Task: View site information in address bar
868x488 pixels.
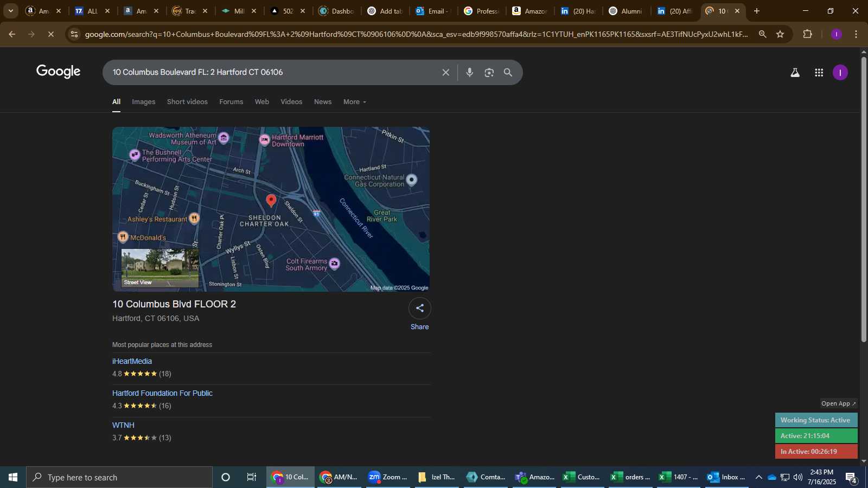Action: point(75,34)
